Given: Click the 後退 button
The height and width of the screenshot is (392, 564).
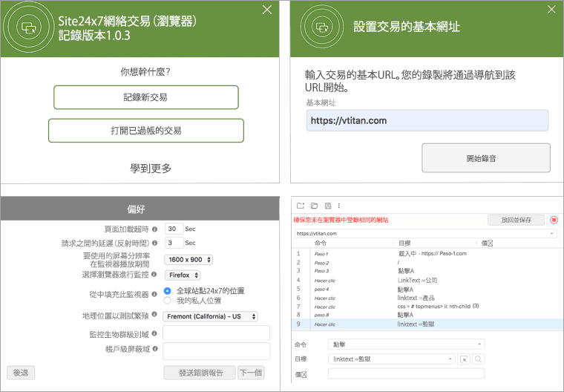Looking at the screenshot, I should (x=21, y=373).
